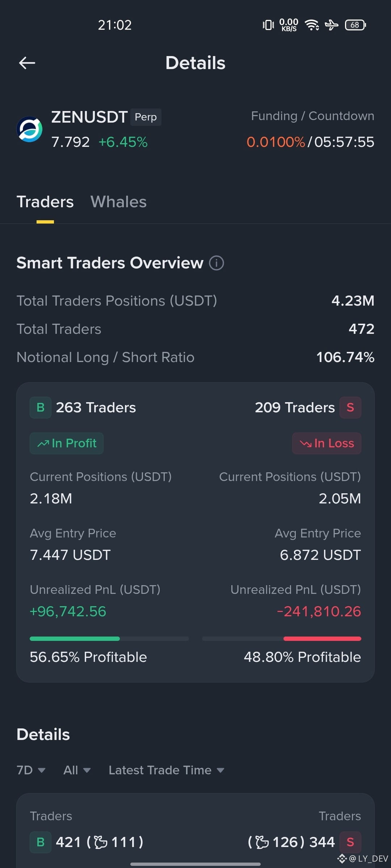Tap the In Profit label
Image resolution: width=391 pixels, height=868 pixels.
click(x=67, y=443)
